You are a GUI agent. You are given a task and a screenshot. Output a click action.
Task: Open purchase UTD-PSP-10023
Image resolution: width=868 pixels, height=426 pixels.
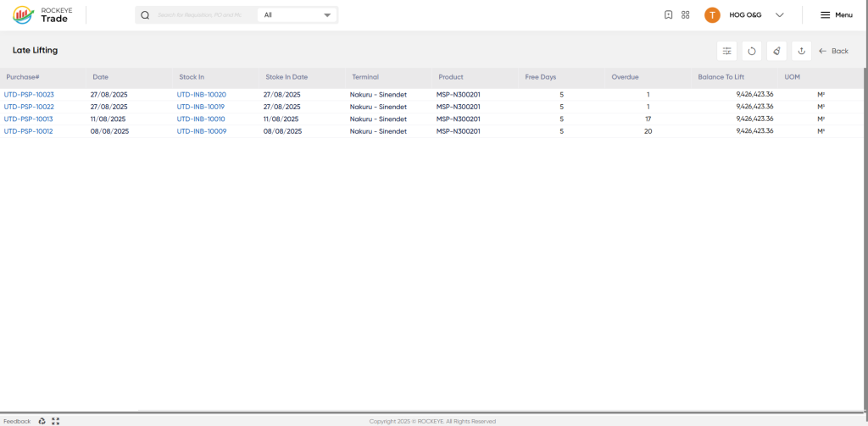pos(29,95)
